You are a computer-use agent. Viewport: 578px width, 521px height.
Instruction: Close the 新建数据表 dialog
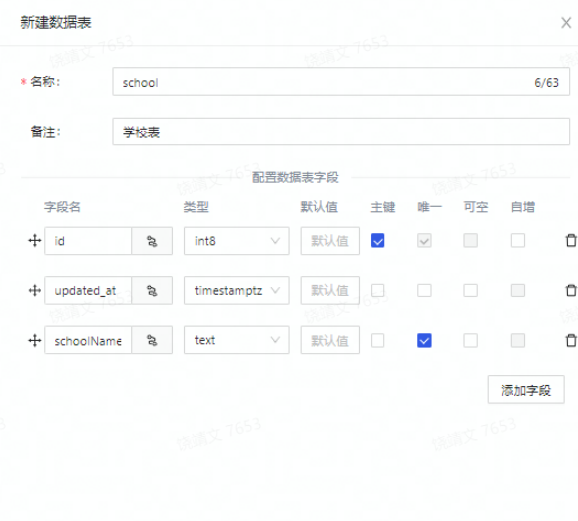point(566,23)
